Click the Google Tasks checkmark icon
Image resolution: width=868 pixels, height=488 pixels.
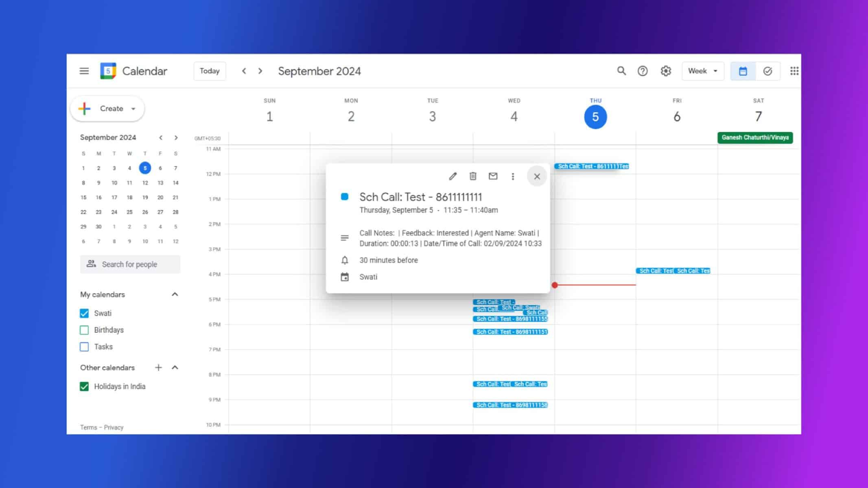coord(768,71)
